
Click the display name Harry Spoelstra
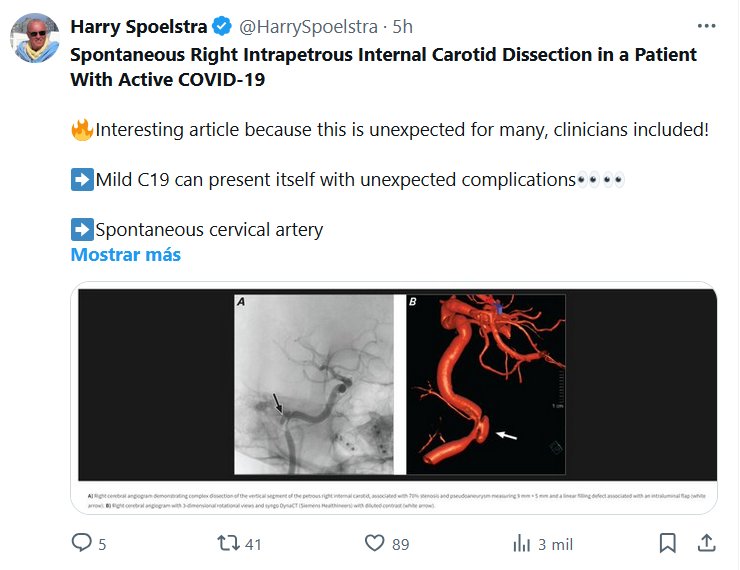pyautogui.click(x=136, y=25)
